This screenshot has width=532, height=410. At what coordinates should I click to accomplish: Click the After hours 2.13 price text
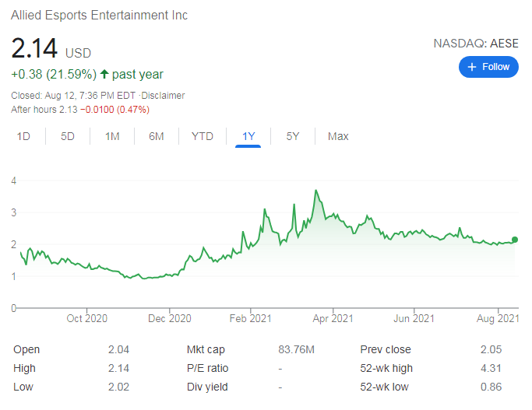point(44,110)
